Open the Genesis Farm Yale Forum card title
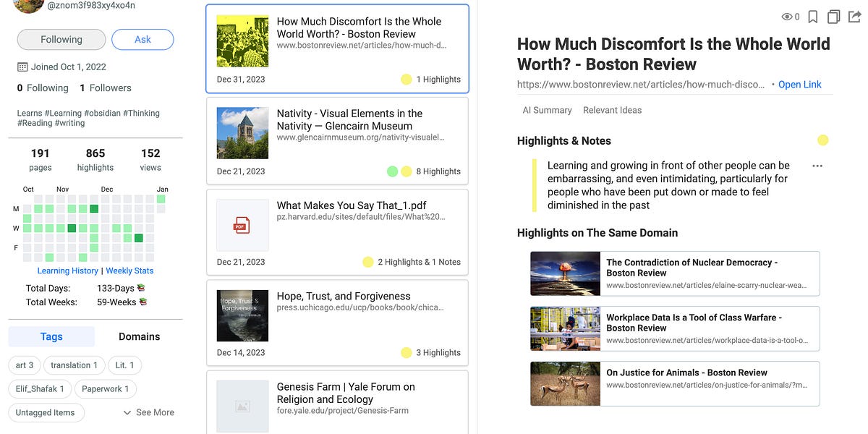 [346, 393]
